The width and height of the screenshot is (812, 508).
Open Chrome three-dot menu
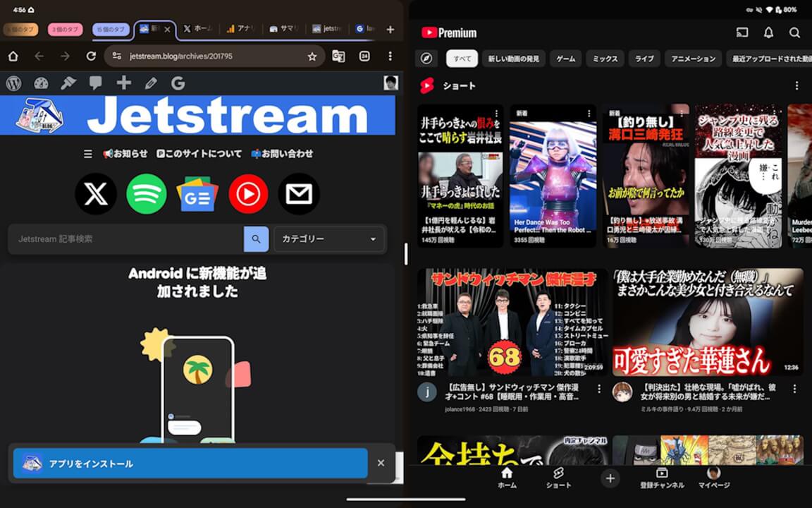point(390,56)
